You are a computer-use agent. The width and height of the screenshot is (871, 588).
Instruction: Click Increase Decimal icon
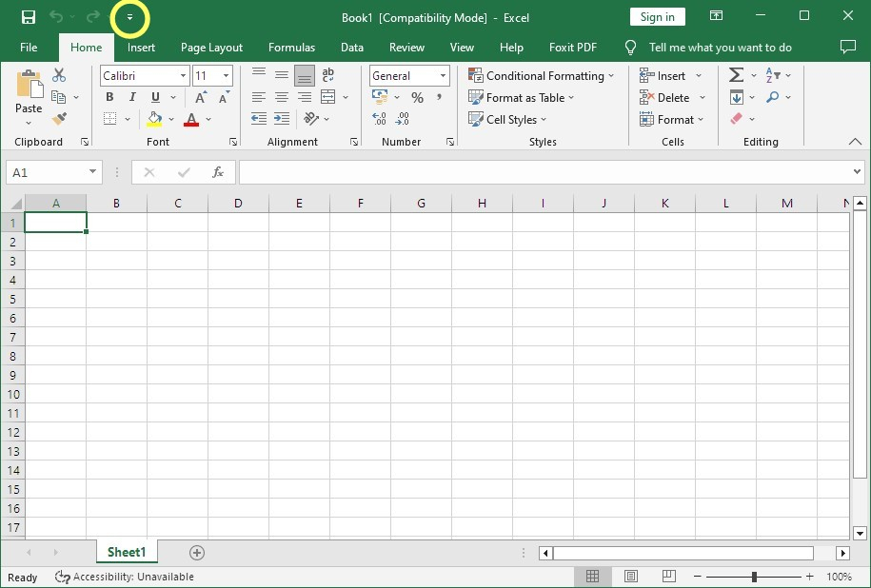point(379,118)
